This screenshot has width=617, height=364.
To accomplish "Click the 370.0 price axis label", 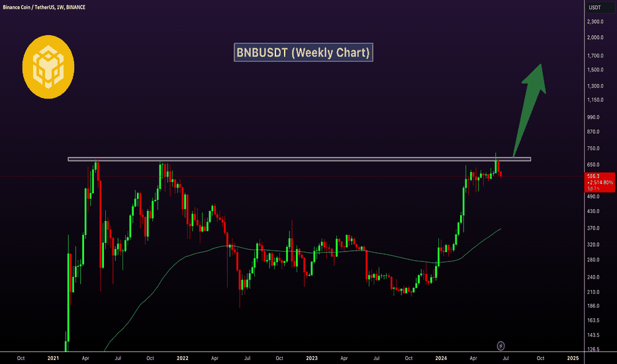I will pos(593,228).
